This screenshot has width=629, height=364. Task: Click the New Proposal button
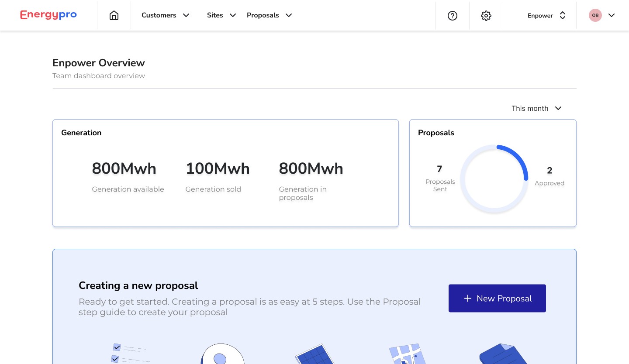click(497, 299)
